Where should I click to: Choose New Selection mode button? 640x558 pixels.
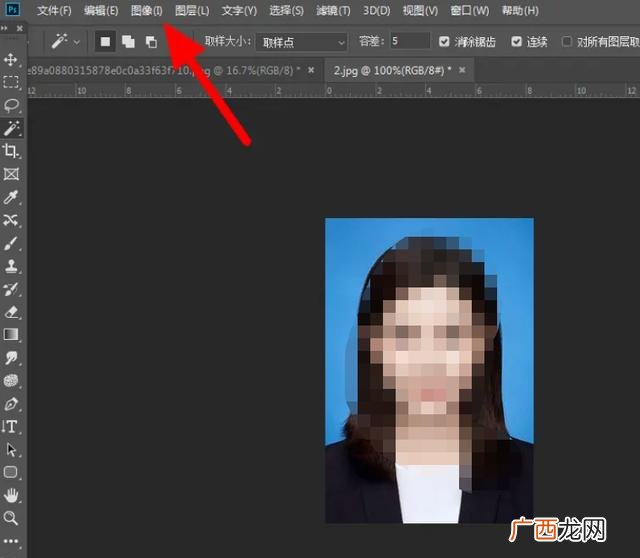pyautogui.click(x=105, y=42)
